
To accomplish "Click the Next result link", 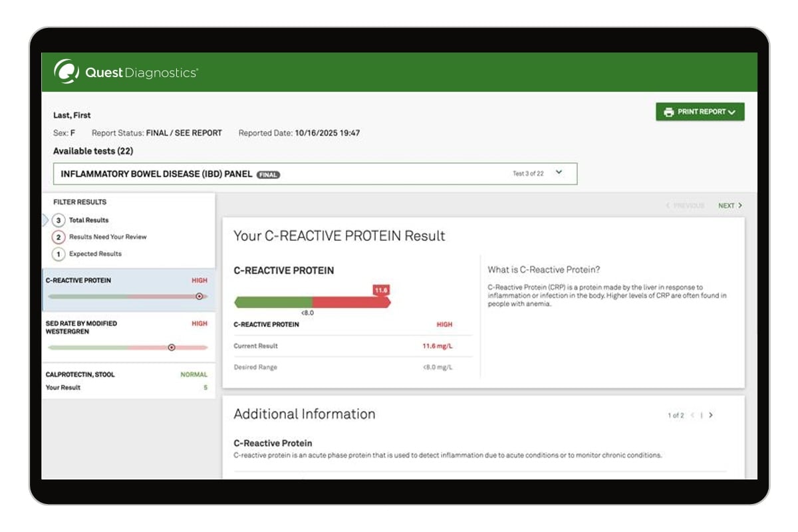I will (730, 206).
